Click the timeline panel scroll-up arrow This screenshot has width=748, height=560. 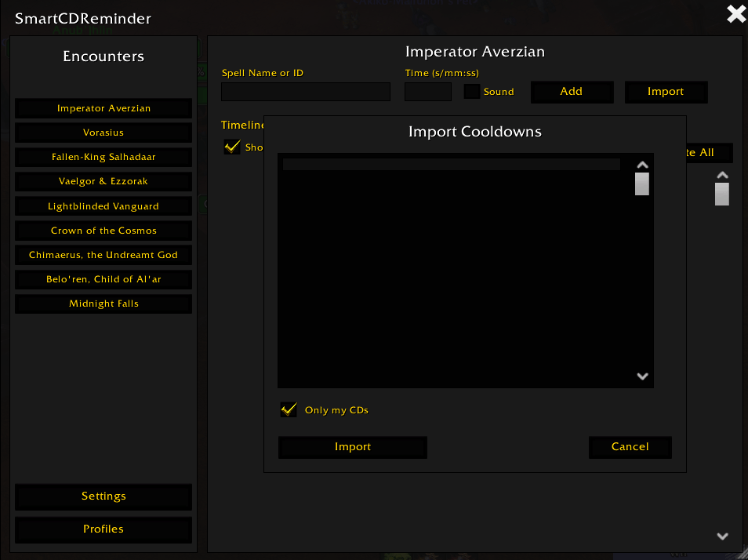pos(722,175)
